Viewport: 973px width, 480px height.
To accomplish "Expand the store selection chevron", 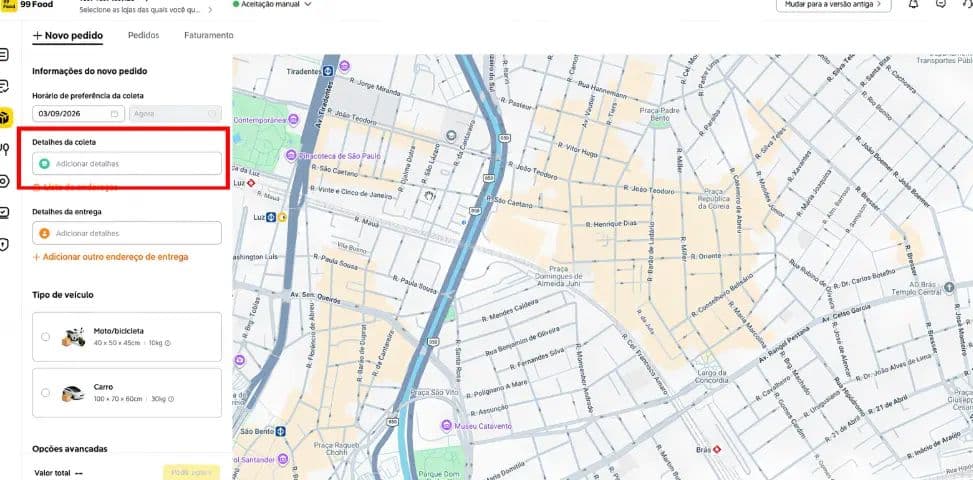I will (x=210, y=10).
